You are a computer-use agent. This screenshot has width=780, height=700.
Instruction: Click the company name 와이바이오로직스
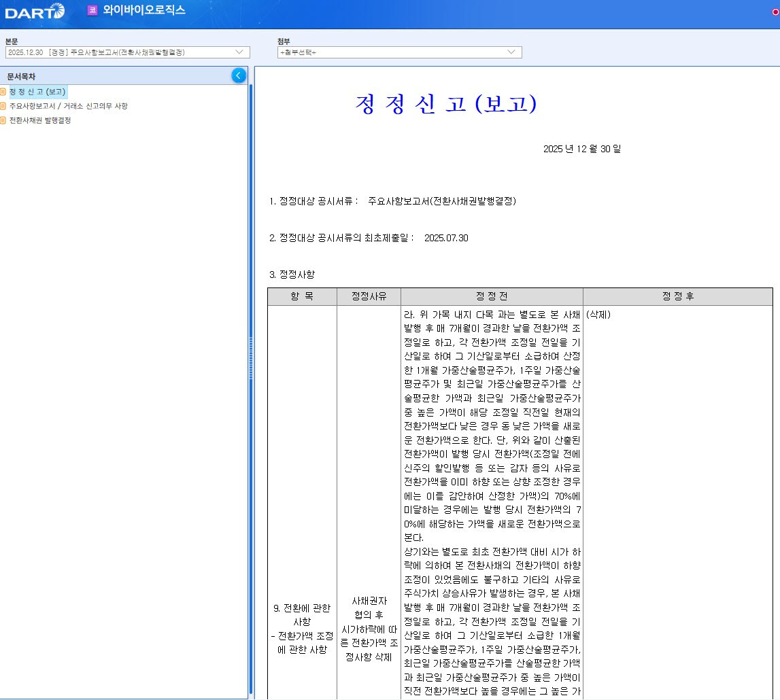[x=144, y=10]
